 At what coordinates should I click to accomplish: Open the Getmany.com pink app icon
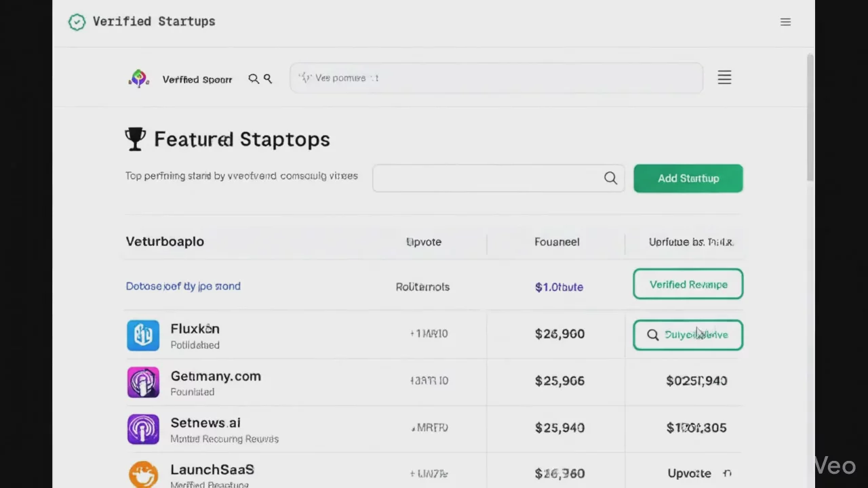143,382
